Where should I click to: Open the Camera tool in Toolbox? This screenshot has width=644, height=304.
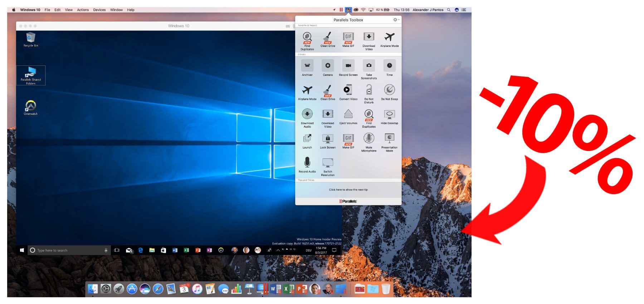coord(328,68)
